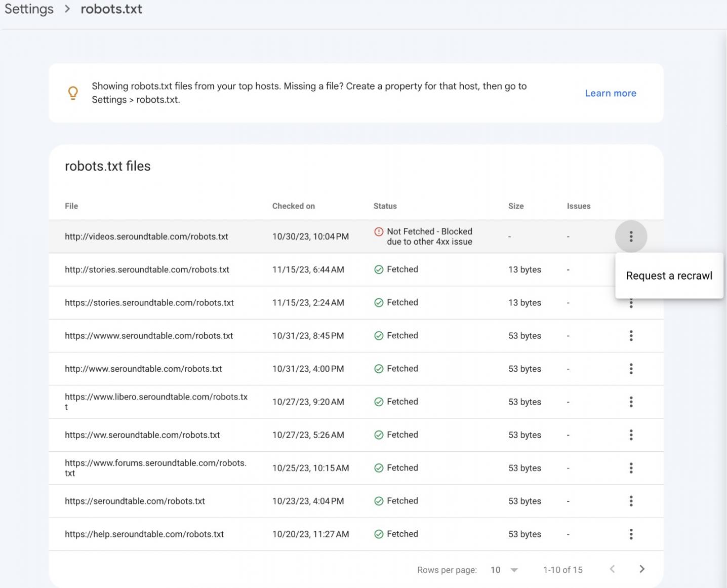Image resolution: width=727 pixels, height=588 pixels.
Task: Select https://wwww.seroundtable.com/robots.txt file entry
Action: click(149, 336)
